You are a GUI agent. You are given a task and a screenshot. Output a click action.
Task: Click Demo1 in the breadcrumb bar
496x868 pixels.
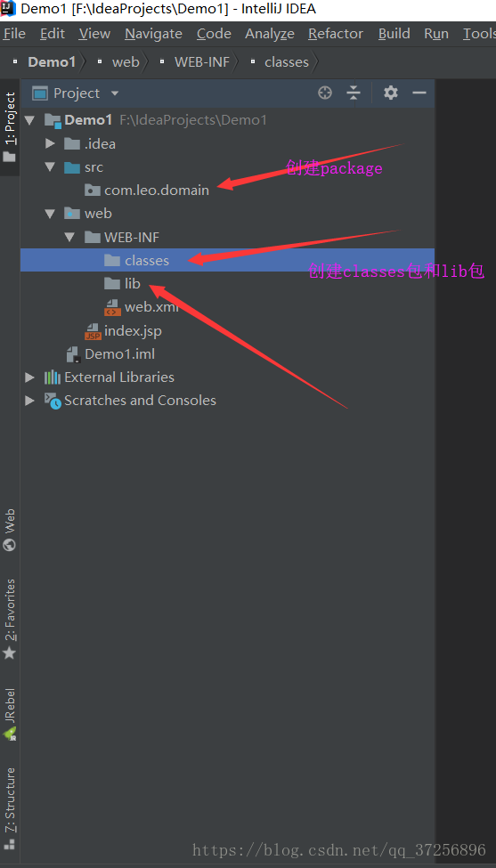tap(52, 62)
